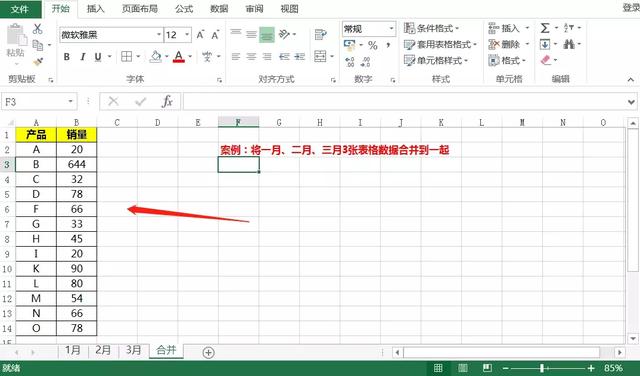Click accounting number format icon

pos(349,45)
